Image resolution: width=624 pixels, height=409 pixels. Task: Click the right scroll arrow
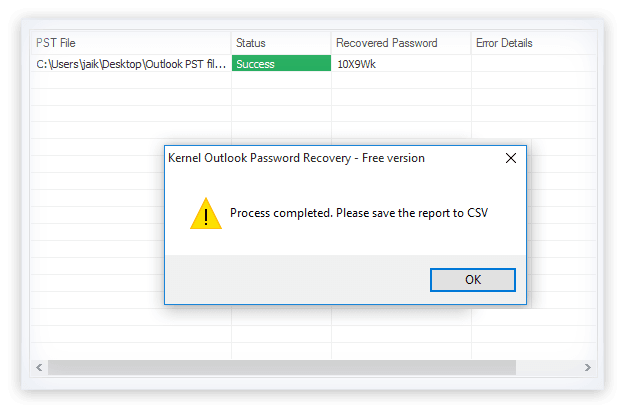tap(587, 367)
